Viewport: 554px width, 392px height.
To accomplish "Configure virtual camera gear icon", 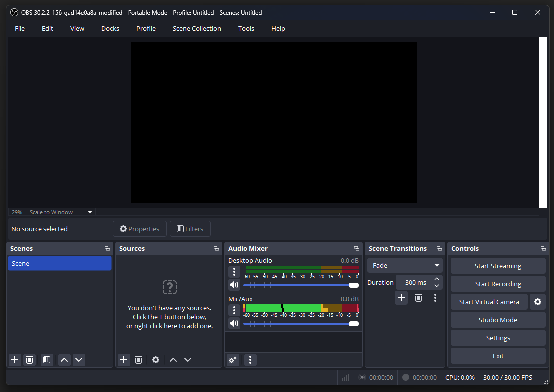I will 538,302.
